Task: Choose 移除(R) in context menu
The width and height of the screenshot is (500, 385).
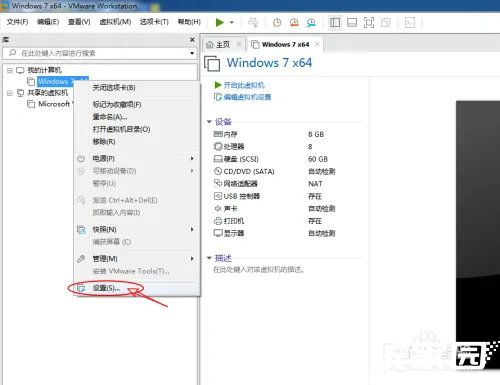Action: click(x=137, y=141)
